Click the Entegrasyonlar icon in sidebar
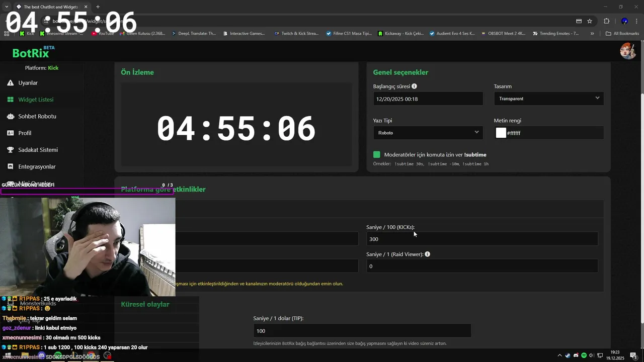 (x=10, y=166)
